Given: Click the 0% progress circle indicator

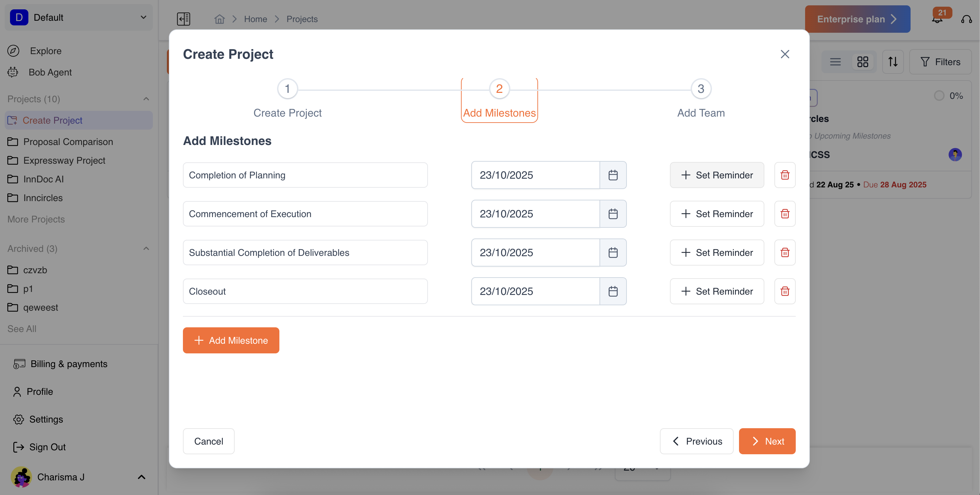Looking at the screenshot, I should click(x=939, y=96).
